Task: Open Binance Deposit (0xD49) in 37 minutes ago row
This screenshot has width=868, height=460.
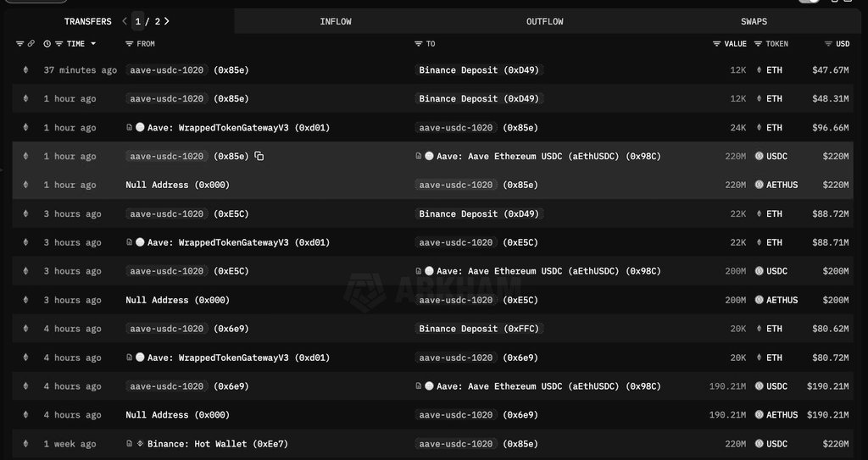Action: pyautogui.click(x=479, y=69)
